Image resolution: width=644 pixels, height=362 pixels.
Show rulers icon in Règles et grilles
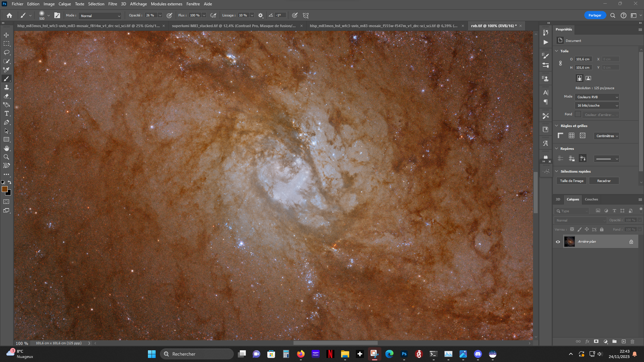tap(560, 135)
